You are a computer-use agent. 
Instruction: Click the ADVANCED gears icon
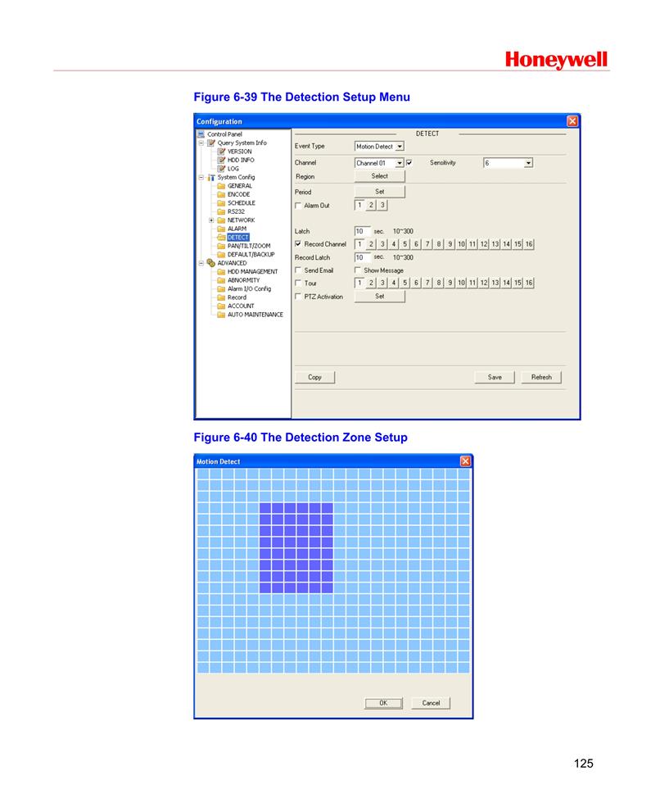(x=211, y=263)
